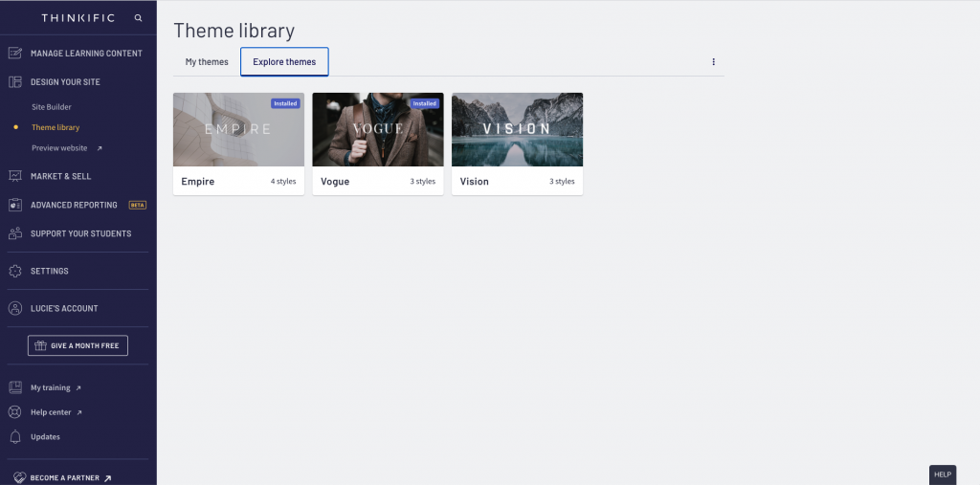Image resolution: width=980 pixels, height=485 pixels.
Task: Click the Thinkific logo
Action: [x=78, y=18]
